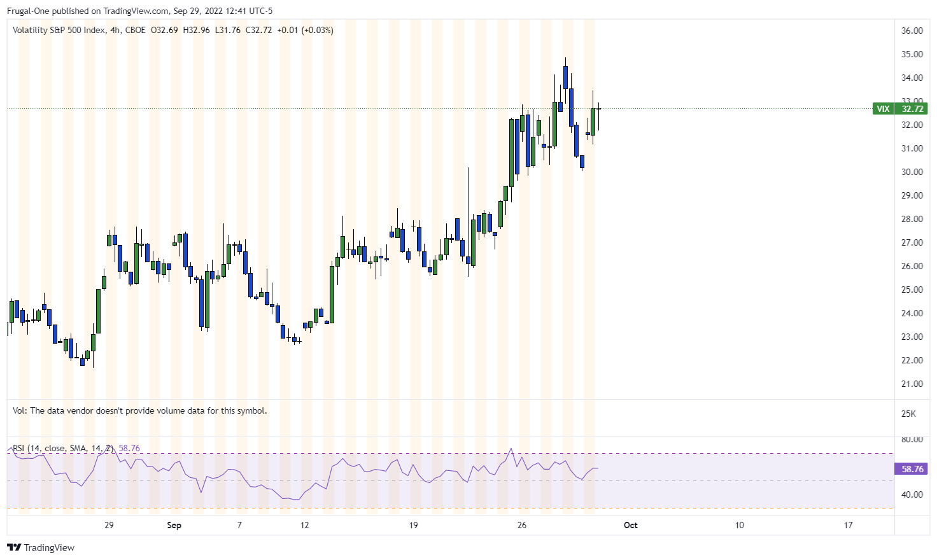This screenshot has width=937, height=560.
Task: Click the 25.00 price axis label
Action: click(912, 290)
